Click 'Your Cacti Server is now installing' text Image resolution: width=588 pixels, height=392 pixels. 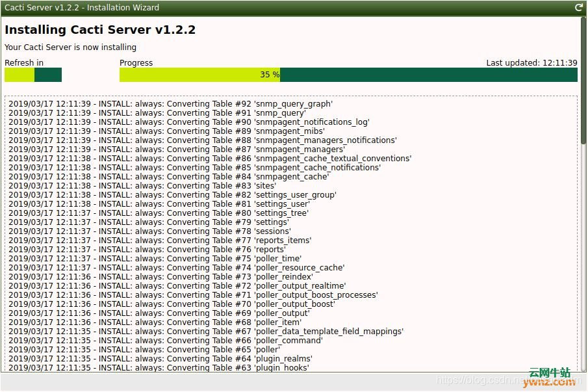pos(71,47)
